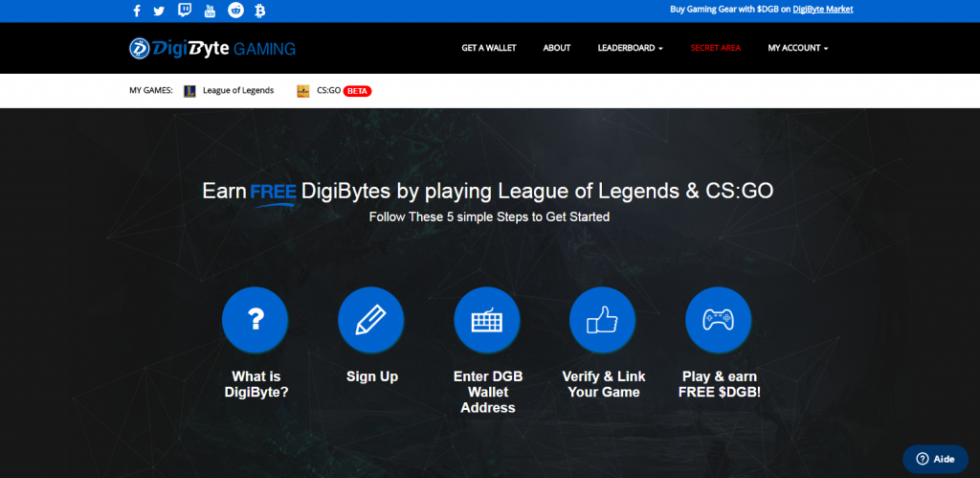980x478 pixels.
Task: Open the YouTube social icon
Action: click(x=210, y=11)
